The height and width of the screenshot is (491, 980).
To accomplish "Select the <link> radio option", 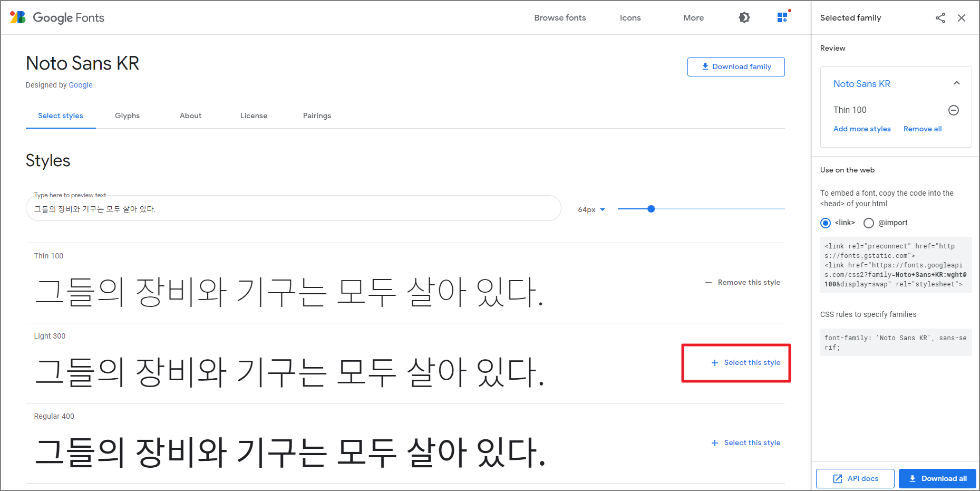I will click(826, 223).
